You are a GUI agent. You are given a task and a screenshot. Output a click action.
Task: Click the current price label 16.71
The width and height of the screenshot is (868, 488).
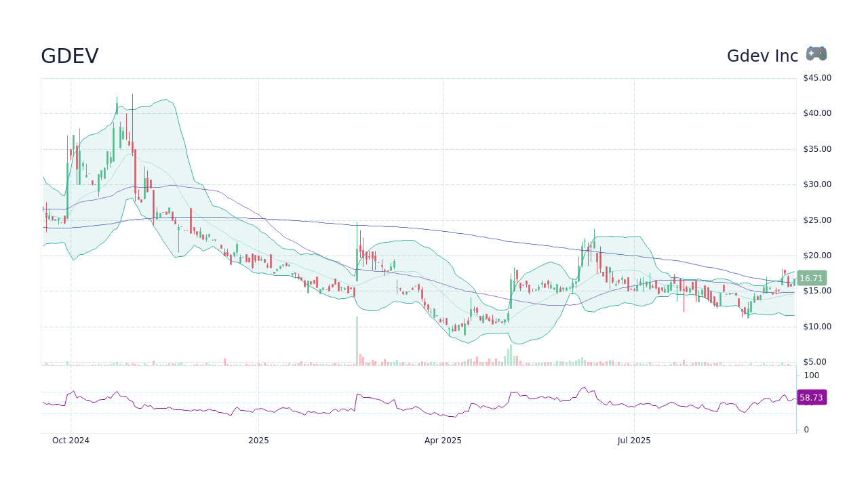coord(811,278)
